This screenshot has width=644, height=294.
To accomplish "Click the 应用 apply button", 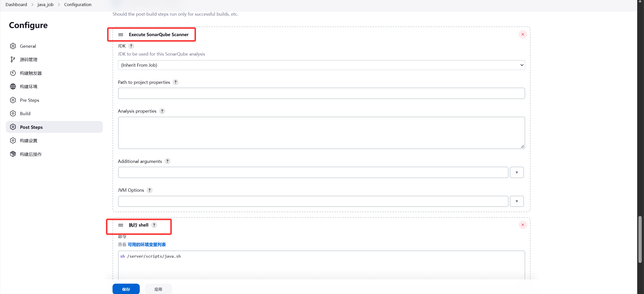I will click(x=158, y=289).
